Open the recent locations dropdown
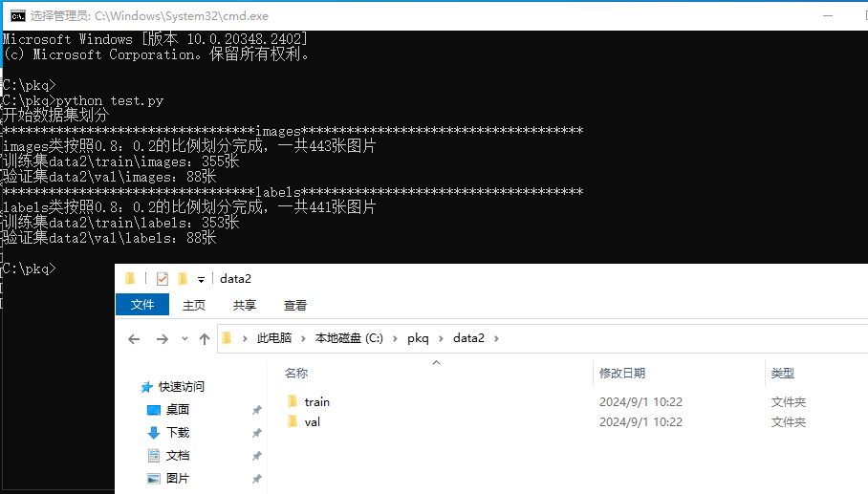This screenshot has width=868, height=494. (x=184, y=338)
